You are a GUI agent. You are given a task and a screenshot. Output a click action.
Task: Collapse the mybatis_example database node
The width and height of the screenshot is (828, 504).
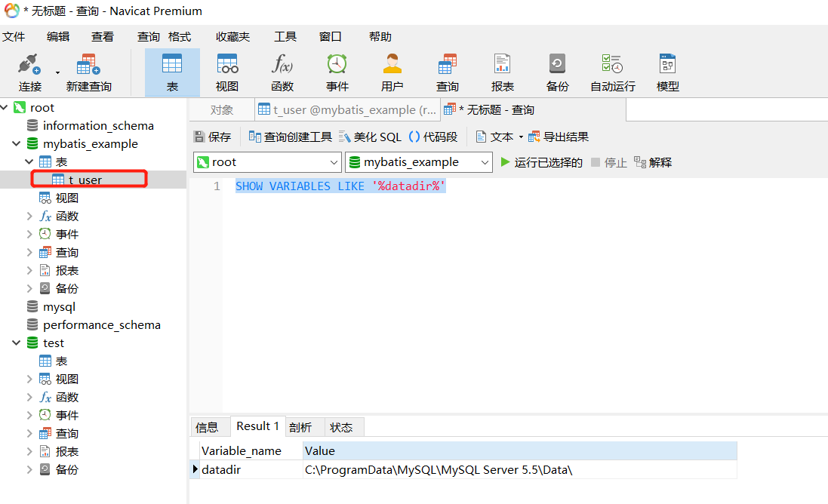(17, 143)
